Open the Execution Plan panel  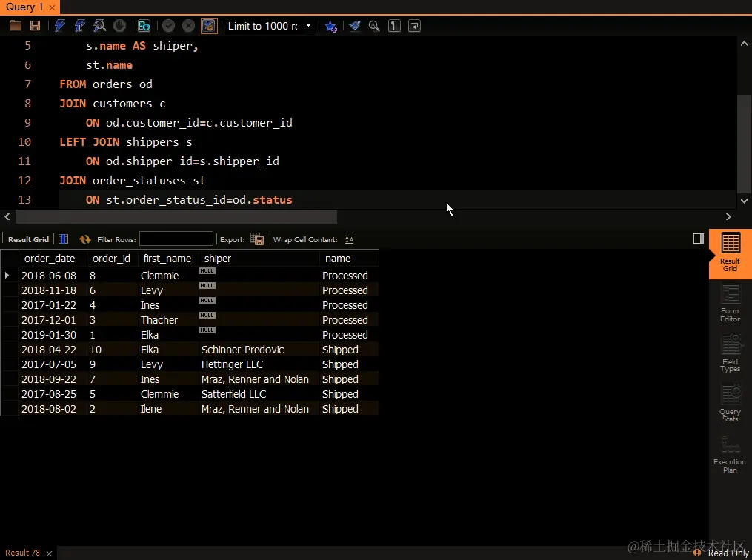[730, 455]
